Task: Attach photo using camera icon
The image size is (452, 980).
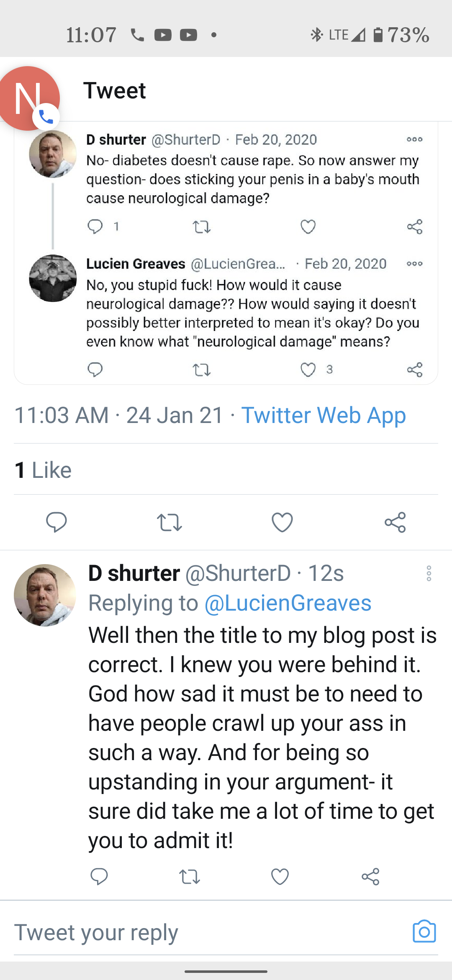Action: click(x=424, y=932)
